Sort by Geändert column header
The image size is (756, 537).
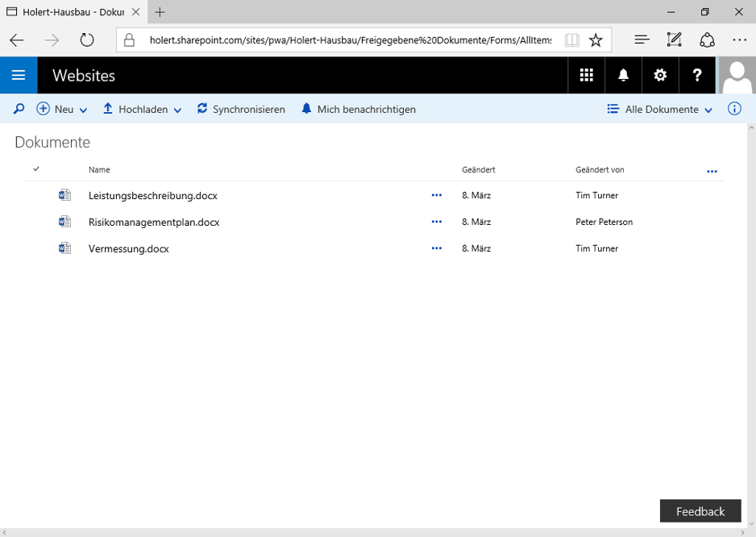(478, 169)
